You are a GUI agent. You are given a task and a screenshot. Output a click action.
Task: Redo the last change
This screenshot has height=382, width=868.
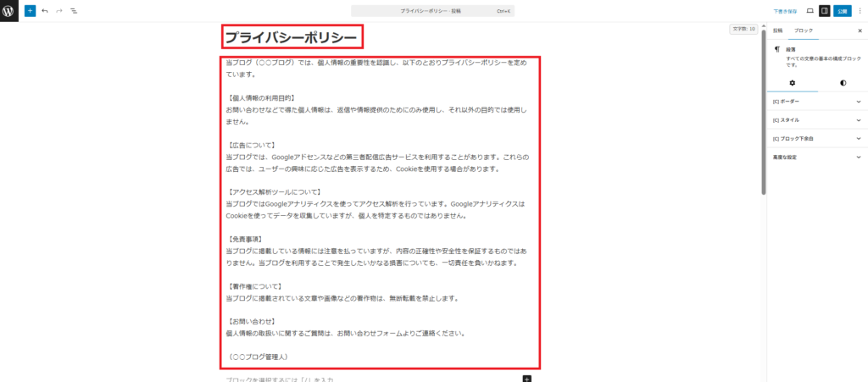[59, 10]
